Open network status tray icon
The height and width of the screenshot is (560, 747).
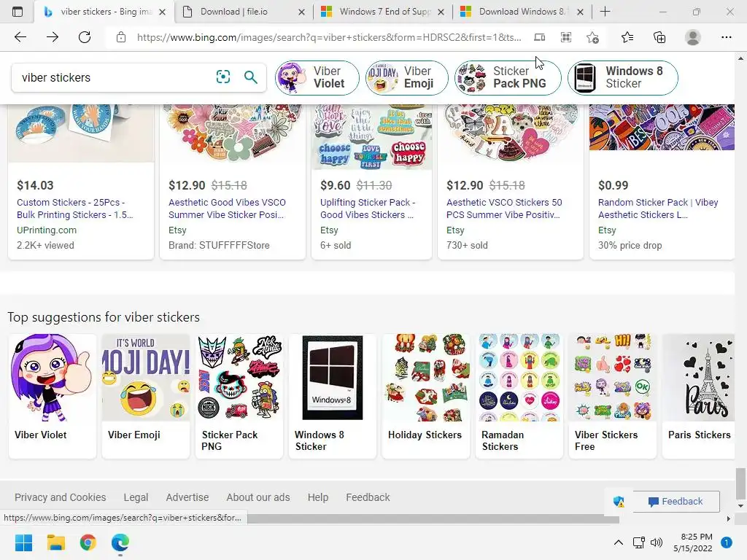coord(638,542)
